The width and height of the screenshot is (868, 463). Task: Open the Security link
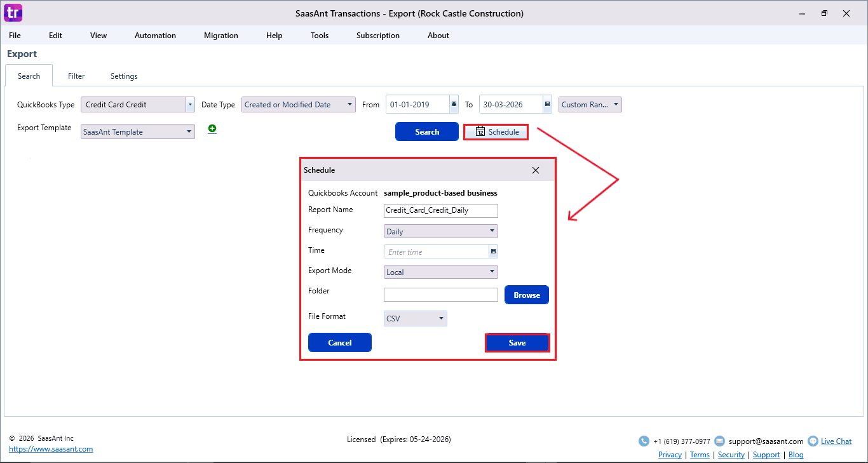pos(731,455)
